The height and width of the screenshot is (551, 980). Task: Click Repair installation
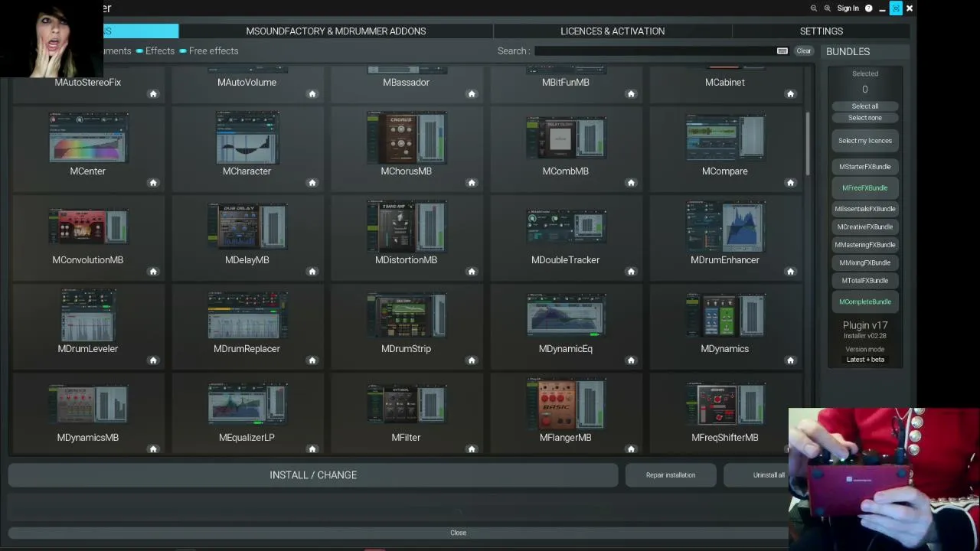pos(671,475)
